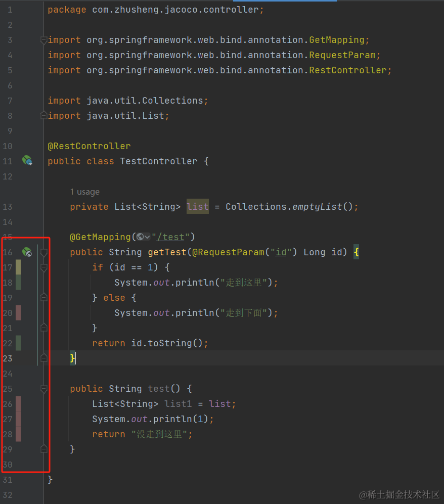Collapse the import block fold marker on line 3
Image resolution: width=444 pixels, height=504 pixels.
point(43,40)
